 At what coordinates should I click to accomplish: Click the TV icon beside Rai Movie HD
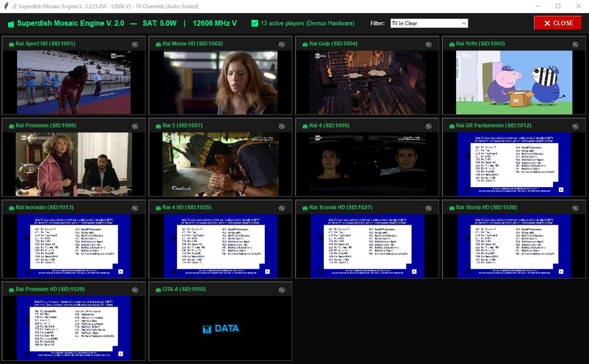tap(158, 44)
